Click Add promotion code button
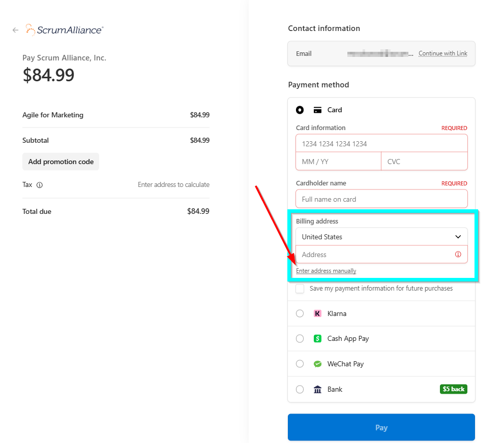Viewport: 504px width, 443px height. point(61,162)
